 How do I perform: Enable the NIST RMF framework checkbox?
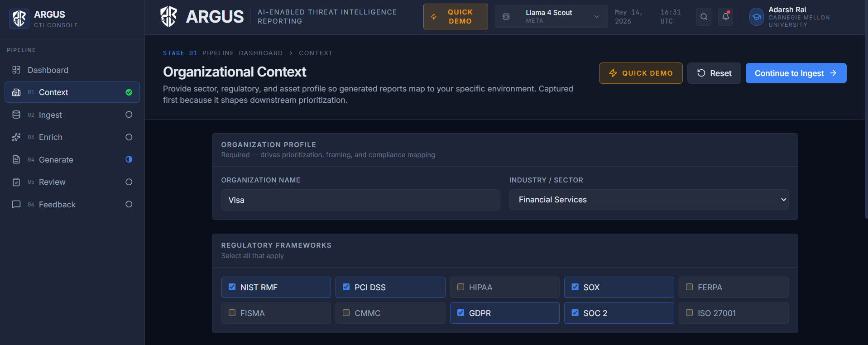(232, 287)
